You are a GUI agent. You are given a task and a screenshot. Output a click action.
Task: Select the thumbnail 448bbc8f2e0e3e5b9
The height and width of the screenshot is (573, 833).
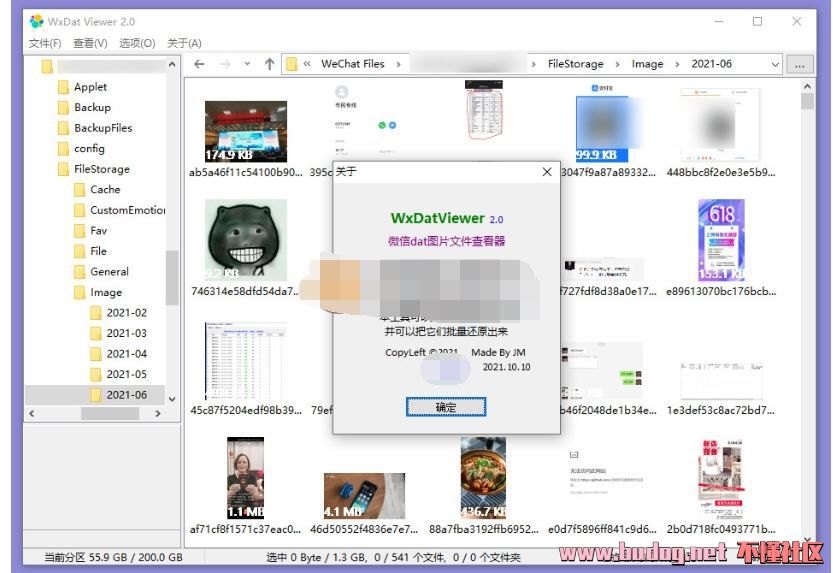pos(721,125)
